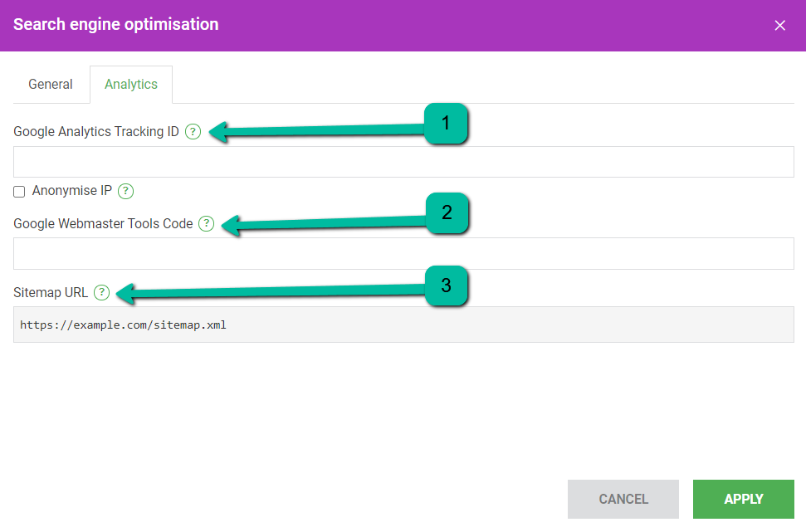806x532 pixels.
Task: Cancel the SEO settings changes
Action: tap(623, 499)
